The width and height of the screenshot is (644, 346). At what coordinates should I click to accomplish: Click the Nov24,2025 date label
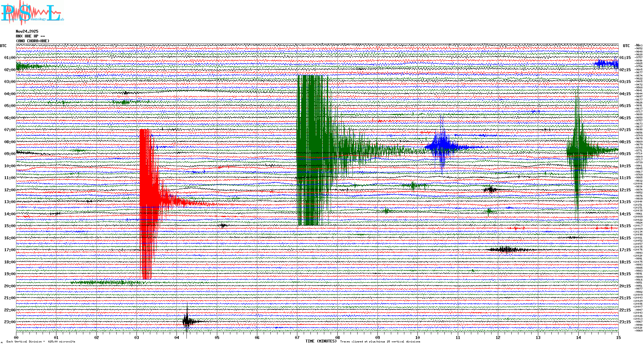point(27,31)
